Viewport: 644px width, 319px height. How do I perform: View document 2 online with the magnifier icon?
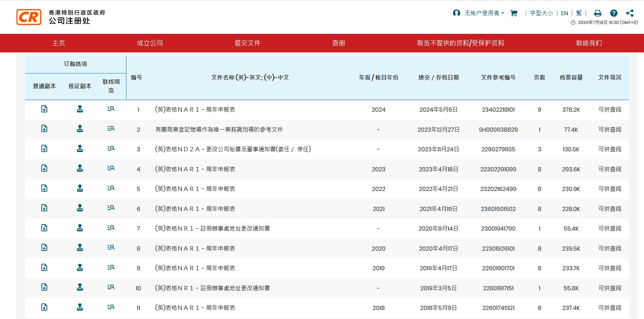(111, 129)
